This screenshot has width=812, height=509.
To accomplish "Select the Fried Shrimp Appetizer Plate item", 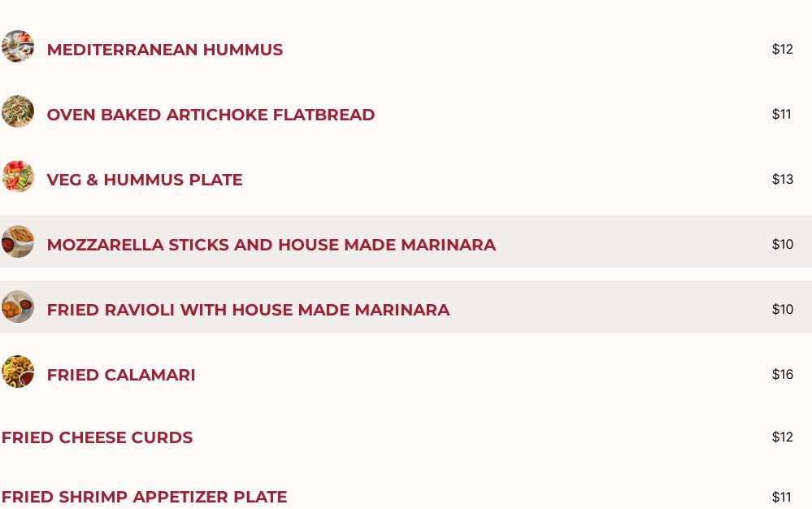I will pos(144,497).
